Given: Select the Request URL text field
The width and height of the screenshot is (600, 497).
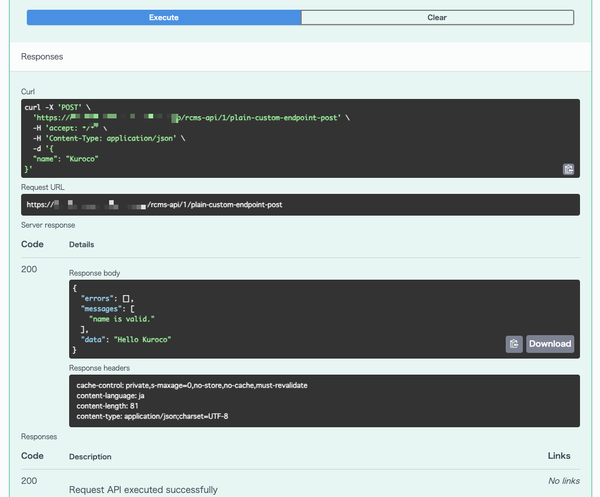Looking at the screenshot, I should pos(300,205).
